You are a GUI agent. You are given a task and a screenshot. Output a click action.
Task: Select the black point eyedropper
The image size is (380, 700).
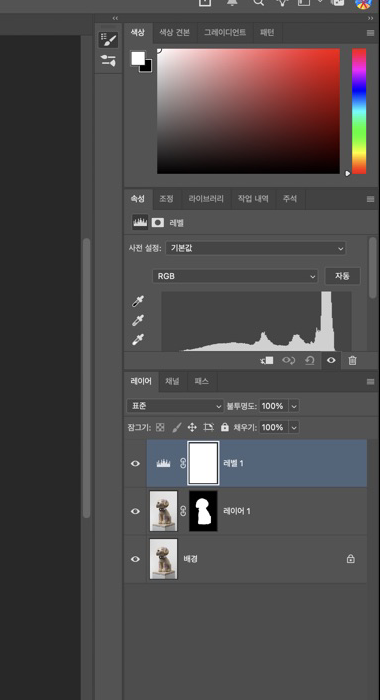pos(138,301)
